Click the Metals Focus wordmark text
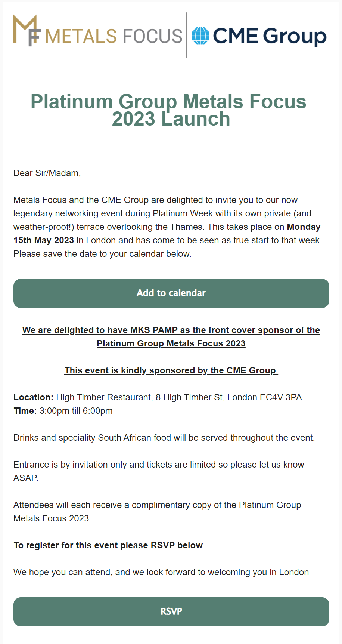342x644 pixels. 114,36
